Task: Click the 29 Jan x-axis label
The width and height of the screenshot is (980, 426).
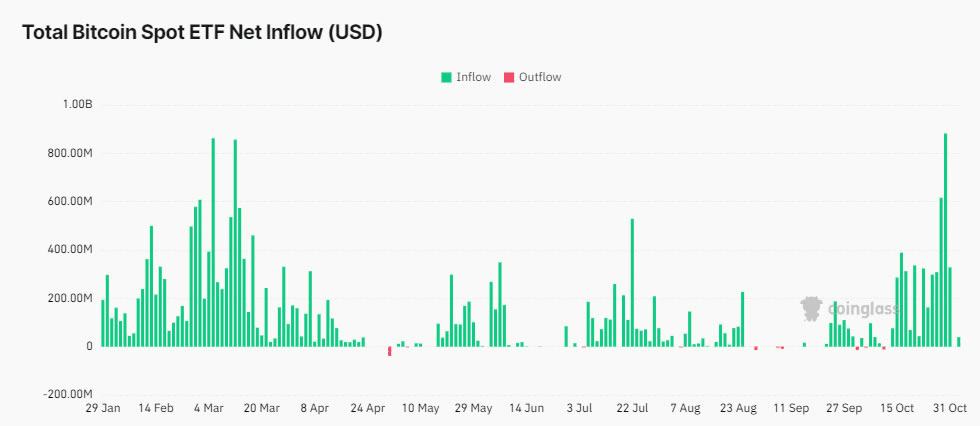Action: 102,408
